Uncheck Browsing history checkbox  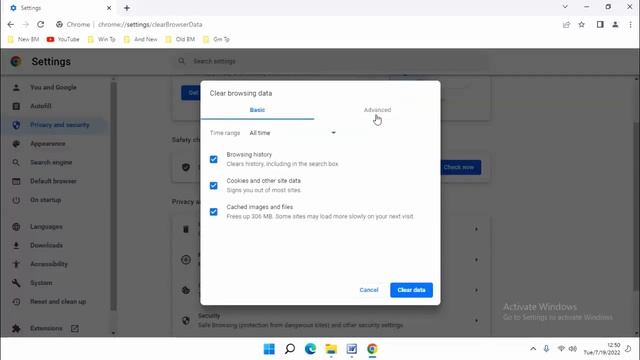(213, 159)
